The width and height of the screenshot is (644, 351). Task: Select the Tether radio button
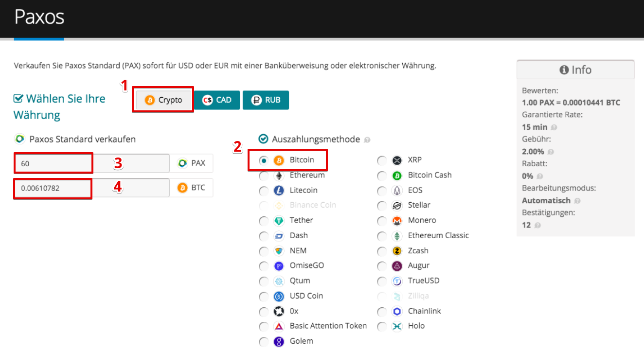(x=264, y=221)
